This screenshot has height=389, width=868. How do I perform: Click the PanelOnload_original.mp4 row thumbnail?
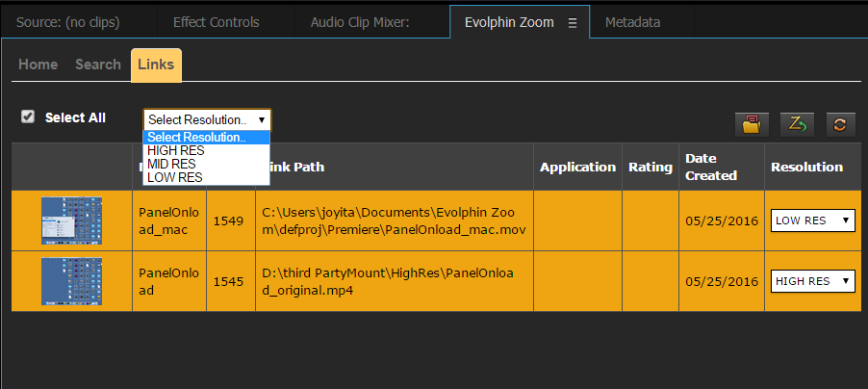click(x=71, y=281)
